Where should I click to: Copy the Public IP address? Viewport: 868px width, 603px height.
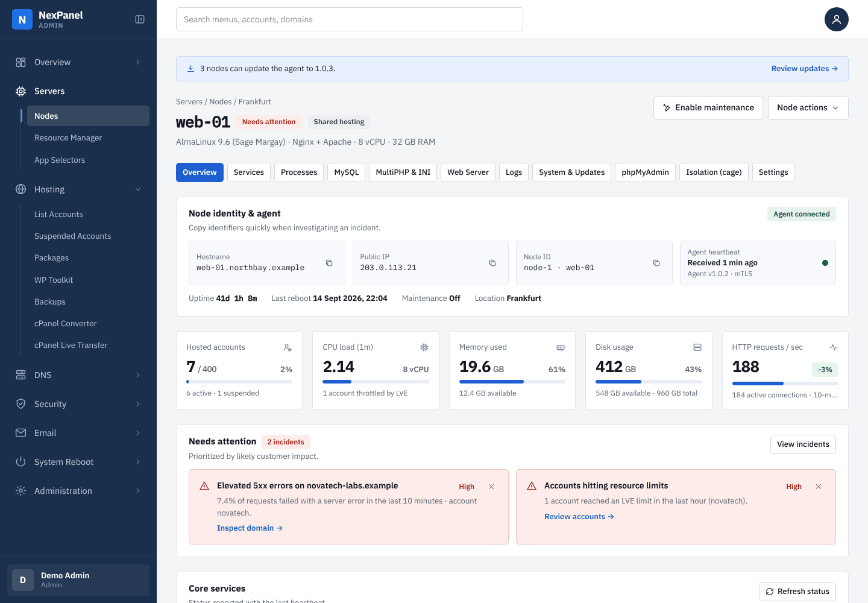click(x=492, y=263)
